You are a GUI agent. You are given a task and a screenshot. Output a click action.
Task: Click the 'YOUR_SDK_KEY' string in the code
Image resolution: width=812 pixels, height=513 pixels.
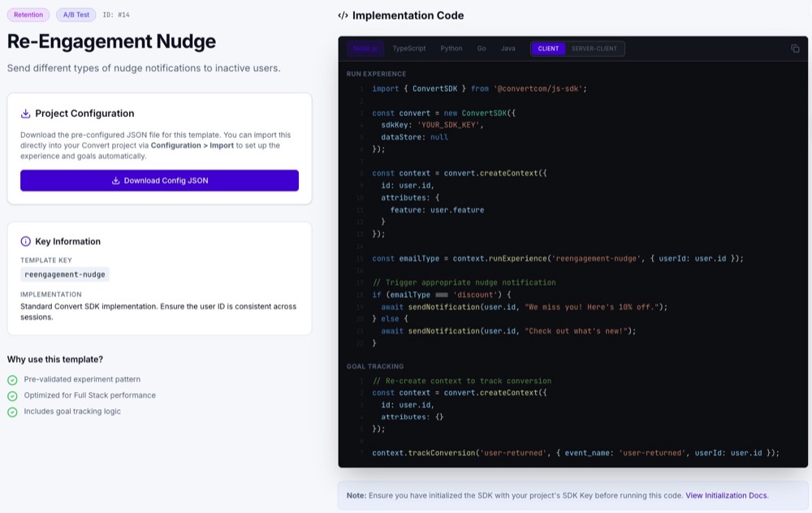pyautogui.click(x=450, y=125)
